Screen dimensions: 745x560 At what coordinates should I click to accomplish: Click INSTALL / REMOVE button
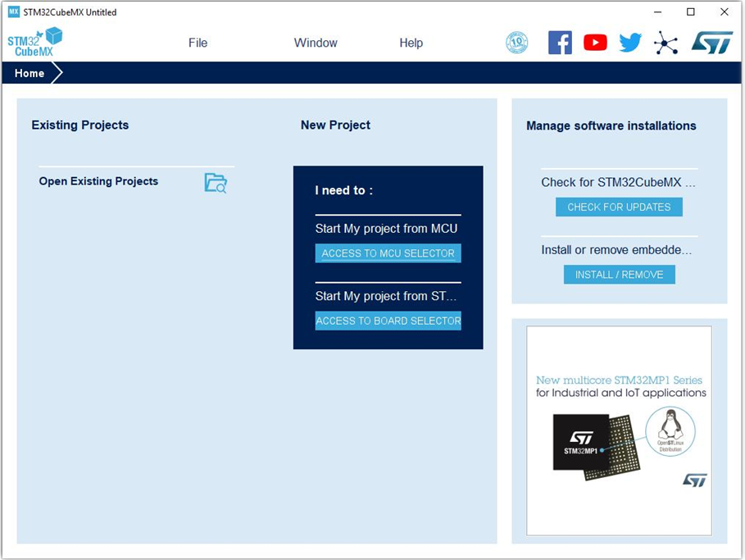(619, 275)
